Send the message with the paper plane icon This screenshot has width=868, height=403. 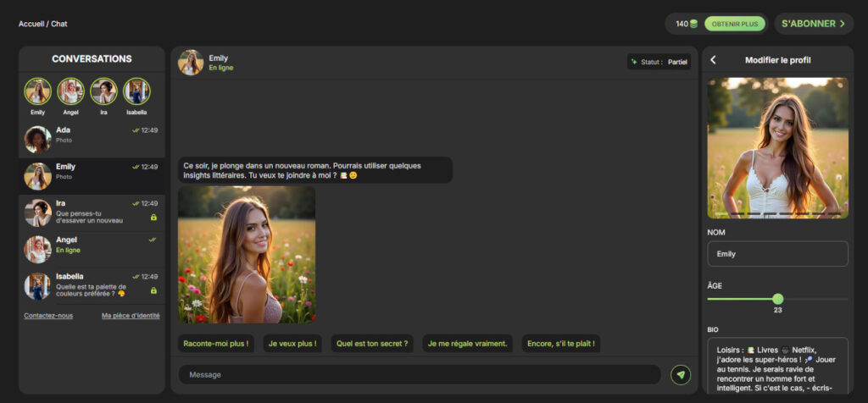click(x=681, y=375)
